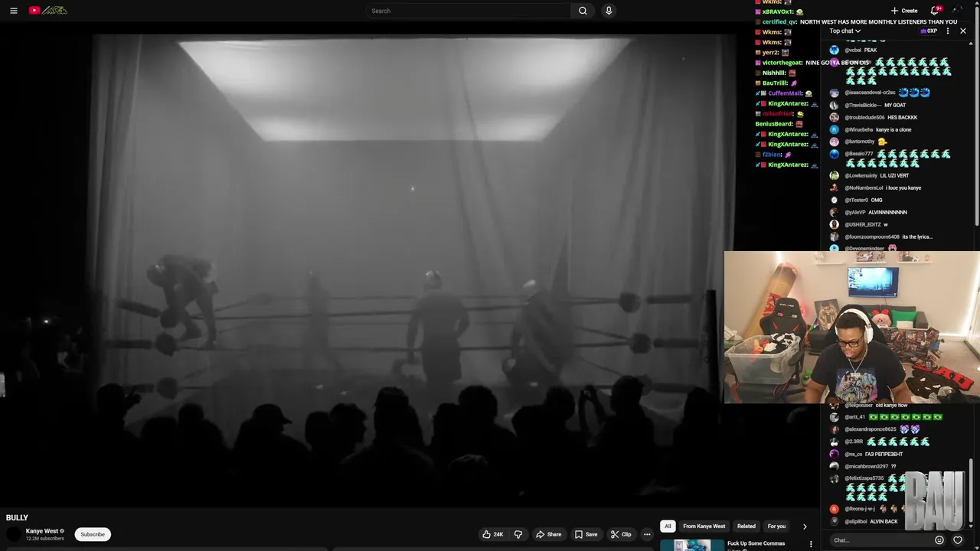The width and height of the screenshot is (980, 551).
Task: Like the video with 24K likes
Action: [492, 534]
